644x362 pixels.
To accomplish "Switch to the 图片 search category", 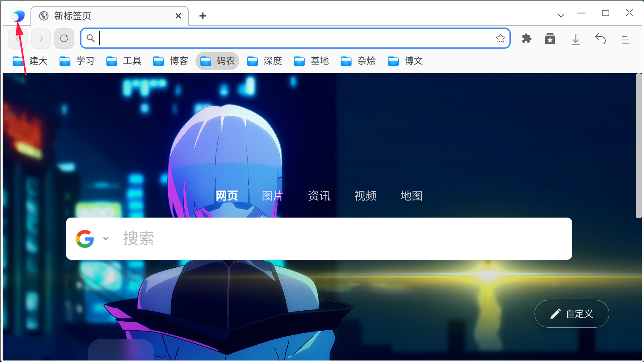I will pos(273,196).
